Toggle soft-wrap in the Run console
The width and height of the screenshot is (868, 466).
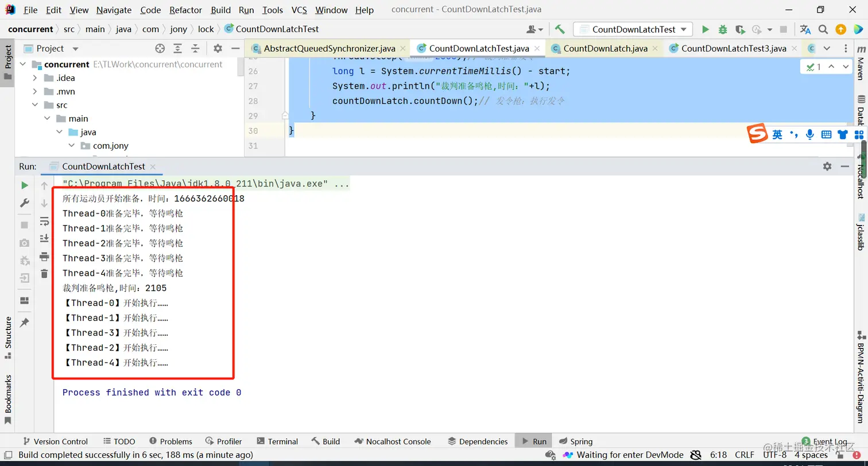pyautogui.click(x=44, y=221)
